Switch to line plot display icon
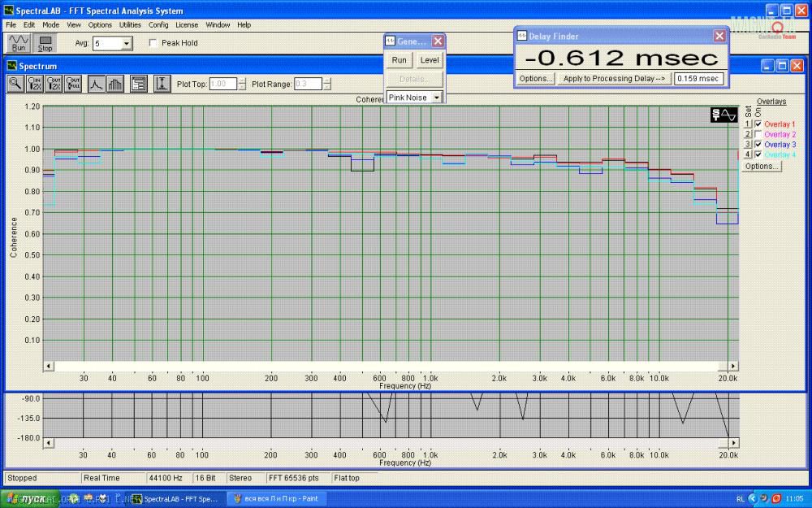This screenshot has width=812, height=508. (96, 84)
